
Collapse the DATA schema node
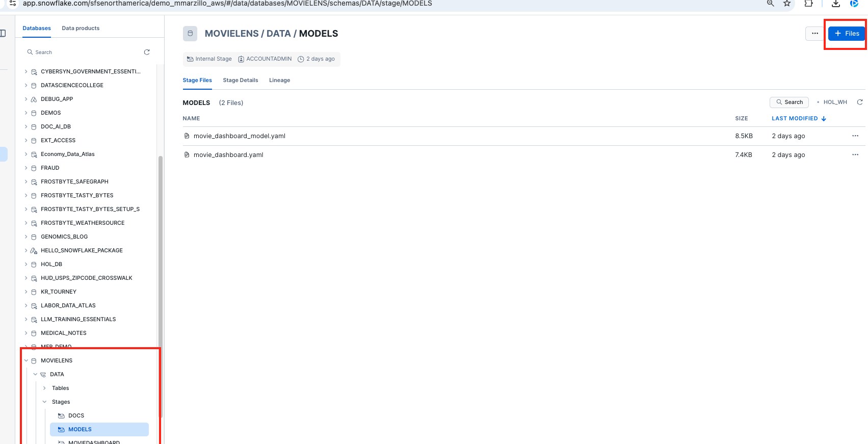point(35,375)
